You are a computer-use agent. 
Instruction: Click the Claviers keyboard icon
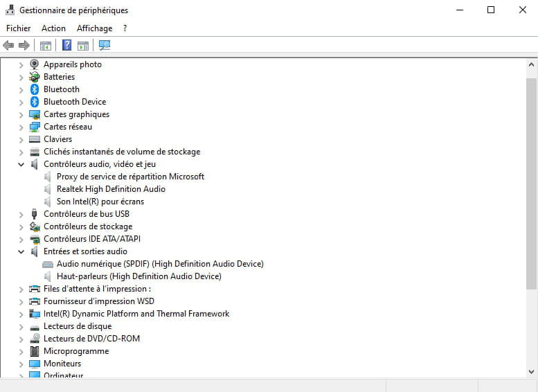(35, 139)
